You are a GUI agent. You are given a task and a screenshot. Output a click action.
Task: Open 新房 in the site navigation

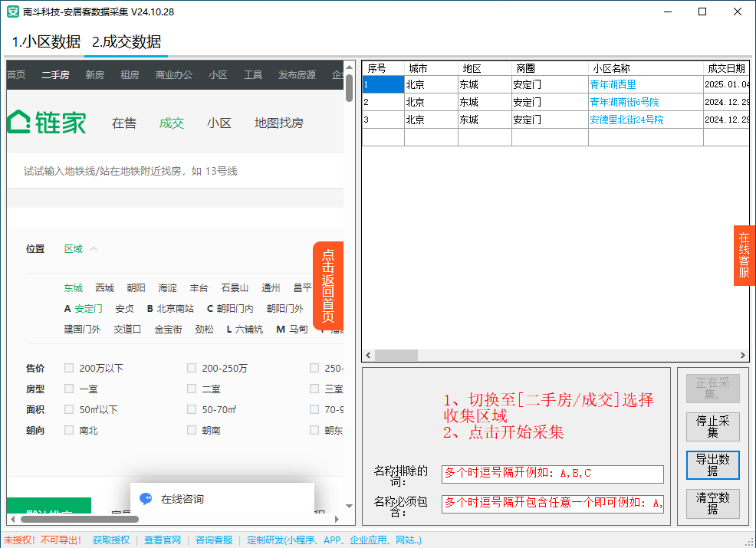point(94,74)
